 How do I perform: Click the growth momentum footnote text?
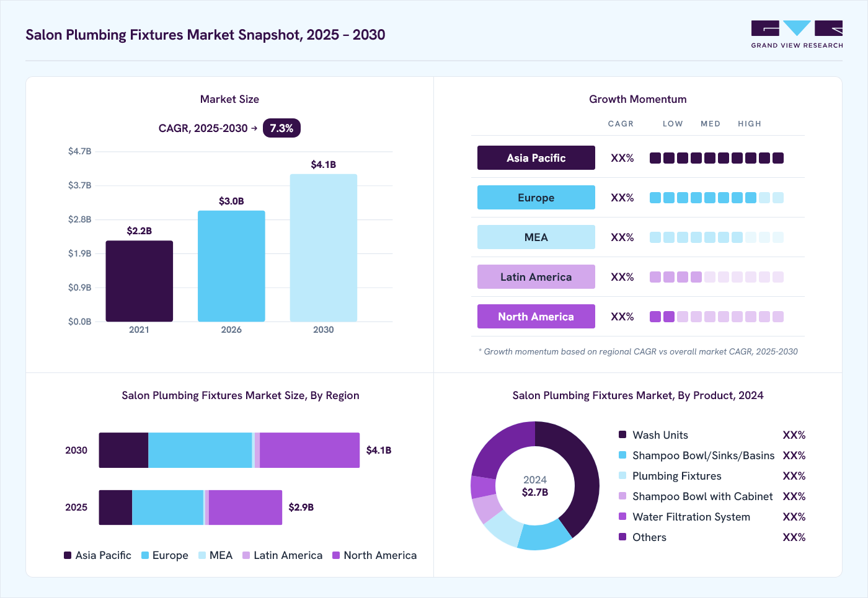638,351
